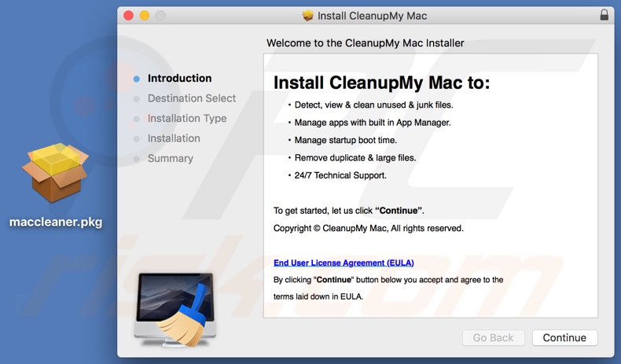Close the Install CleanupMy Mac window
Image resolution: width=621 pixels, height=364 pixels.
(x=128, y=16)
